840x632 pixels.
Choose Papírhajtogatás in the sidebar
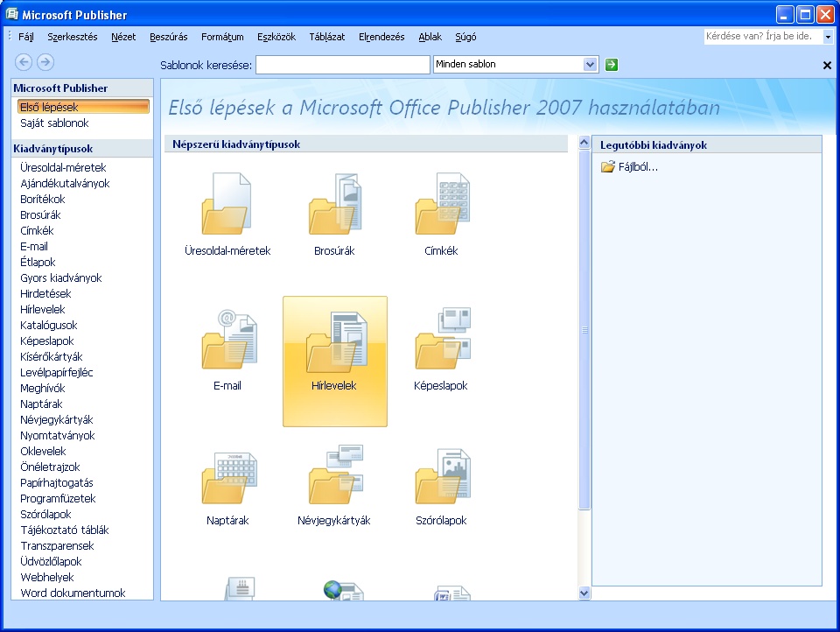click(57, 483)
